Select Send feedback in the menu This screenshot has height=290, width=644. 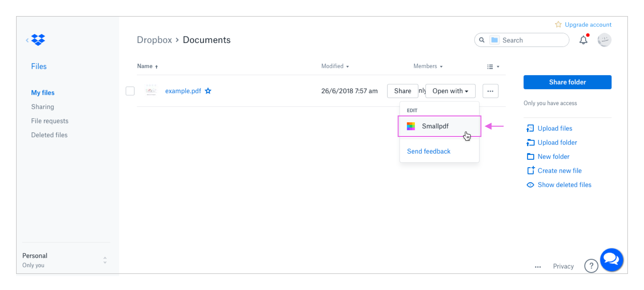(429, 151)
